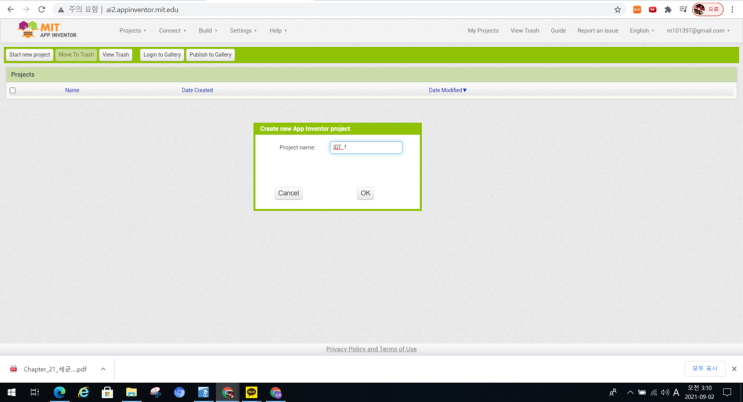This screenshot has height=402, width=743.
Task: Sort projects by Date Created
Action: (x=197, y=90)
